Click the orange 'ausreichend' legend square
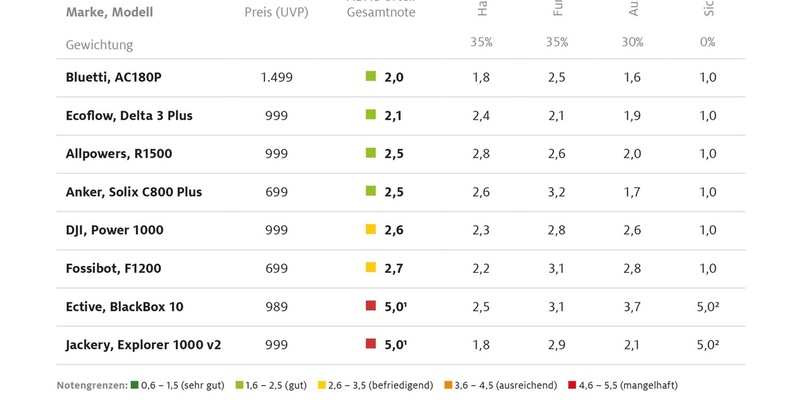The width and height of the screenshot is (800, 400). 447,385
